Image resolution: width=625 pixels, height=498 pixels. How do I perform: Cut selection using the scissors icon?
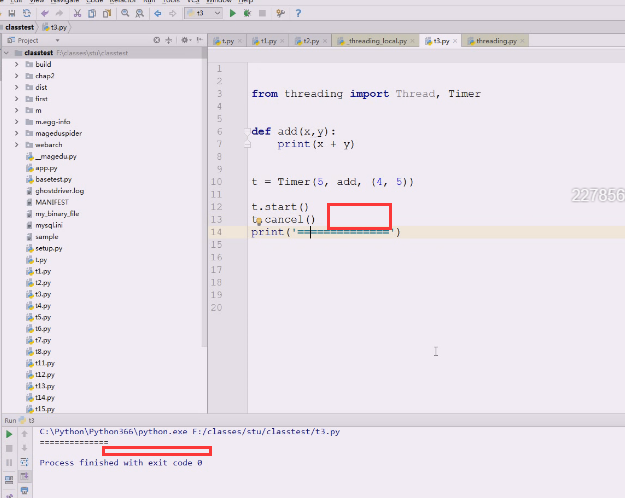coord(77,14)
